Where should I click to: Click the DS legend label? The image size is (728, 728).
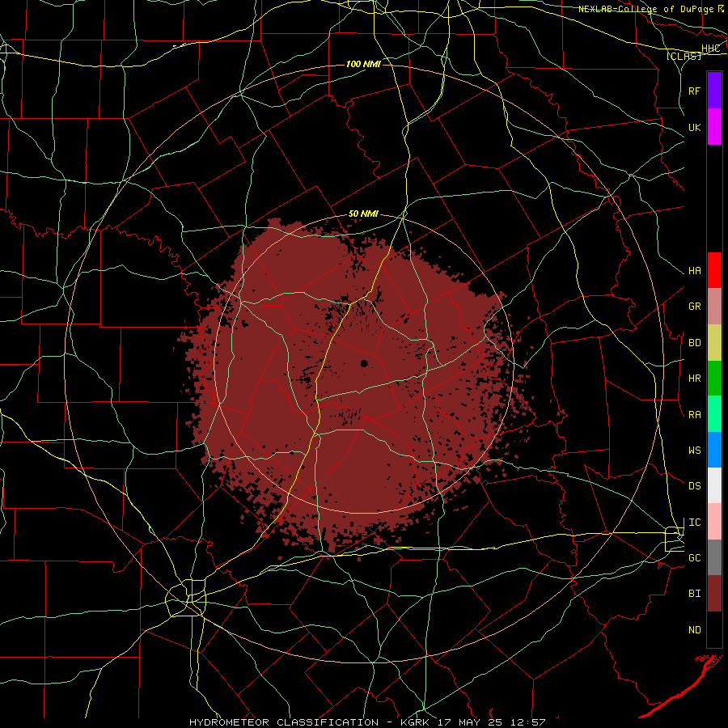694,486
